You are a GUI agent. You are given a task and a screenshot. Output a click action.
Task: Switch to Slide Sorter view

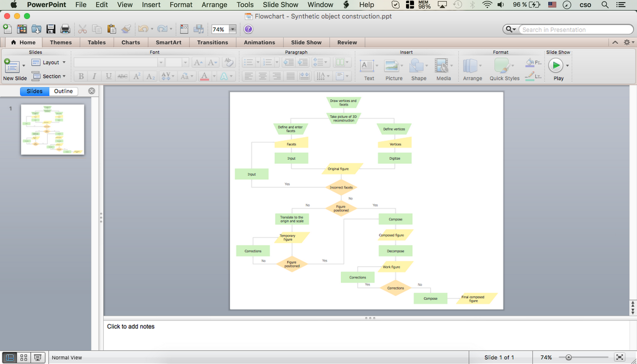click(24, 358)
